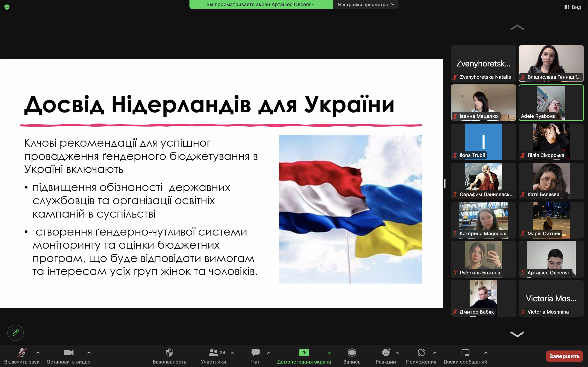This screenshot has height=367, width=588.
Task: Click the red Завершить end meeting button
Action: coord(564,356)
